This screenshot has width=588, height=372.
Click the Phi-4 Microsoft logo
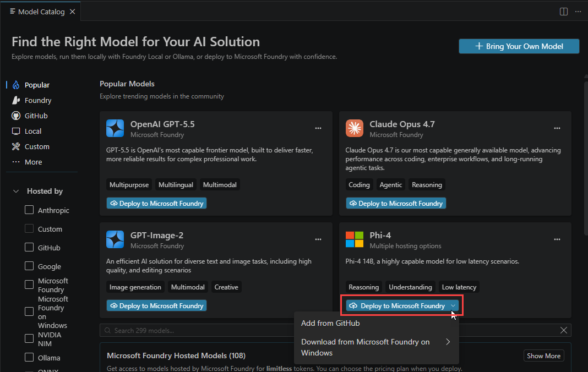click(355, 239)
